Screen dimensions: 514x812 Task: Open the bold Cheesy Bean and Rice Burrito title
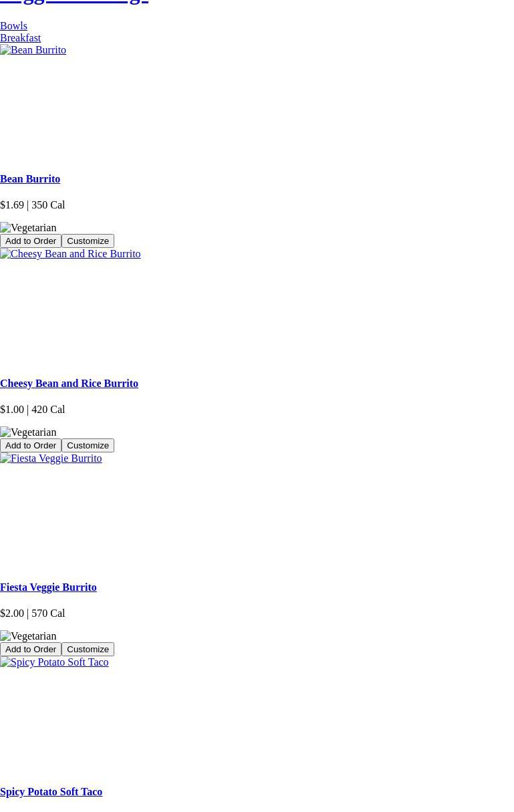69,384
